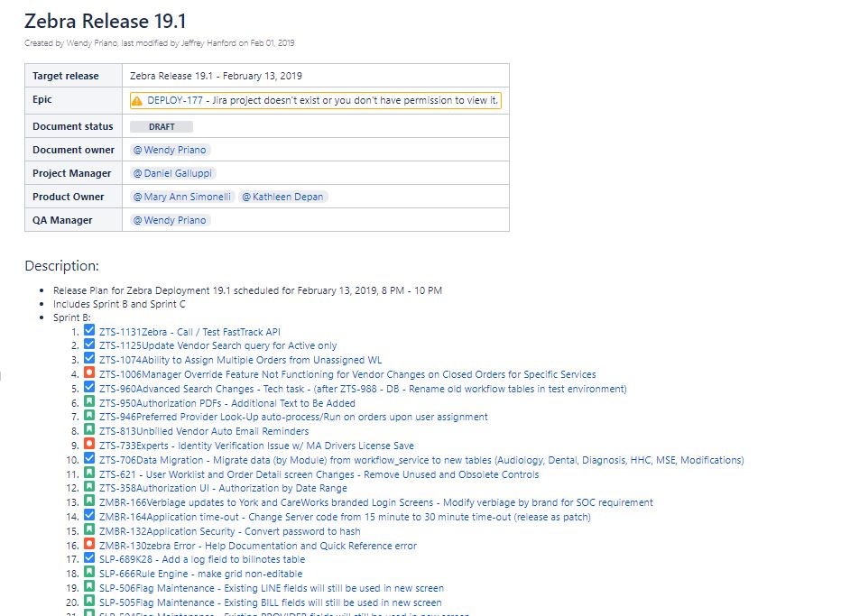This screenshot has height=616, width=841.
Task: Click the story icon for ZMBR-132Application Security
Action: pyautogui.click(x=89, y=529)
